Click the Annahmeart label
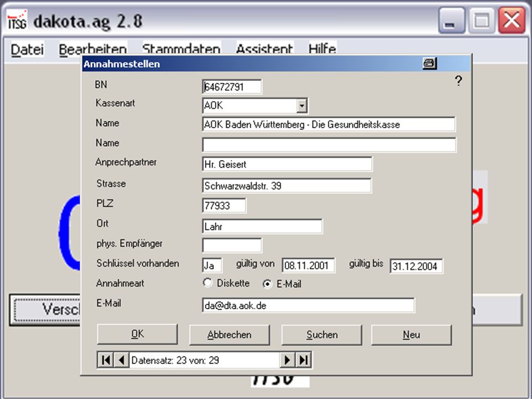Screen dimensions: 532x399 [120, 283]
